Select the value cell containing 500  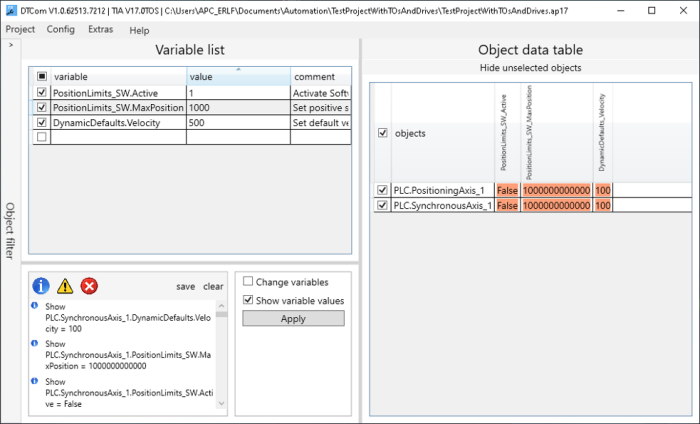click(x=238, y=122)
